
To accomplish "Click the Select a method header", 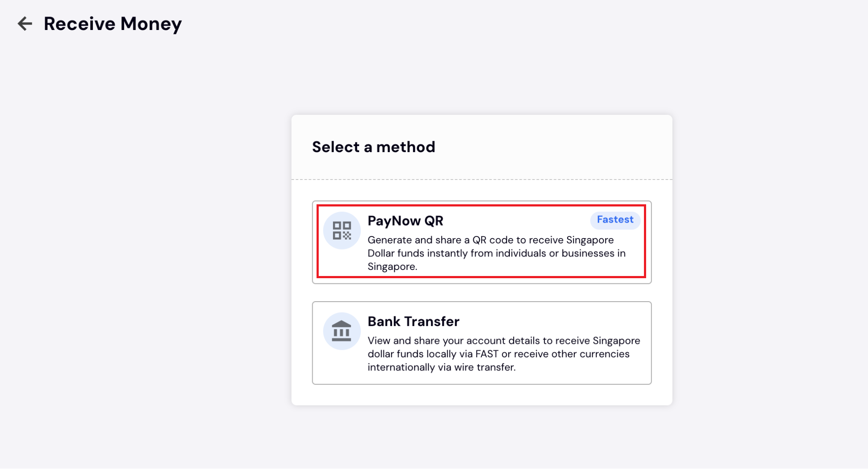I will coord(373,147).
